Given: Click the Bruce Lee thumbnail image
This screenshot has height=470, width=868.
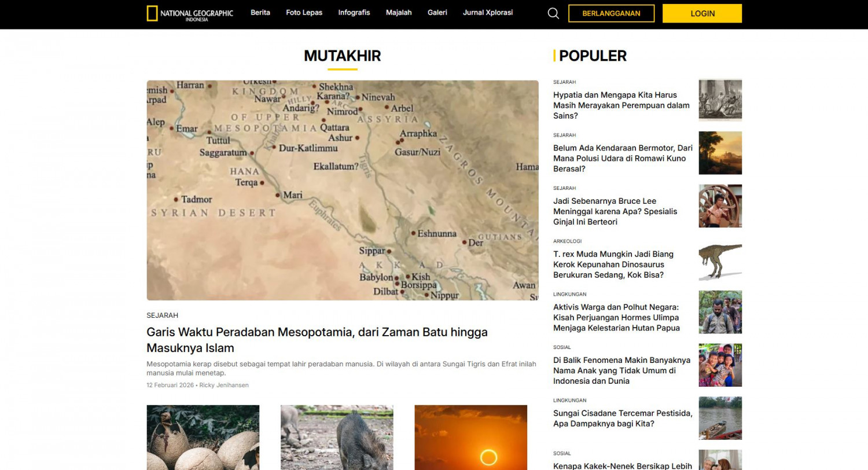Looking at the screenshot, I should [720, 206].
